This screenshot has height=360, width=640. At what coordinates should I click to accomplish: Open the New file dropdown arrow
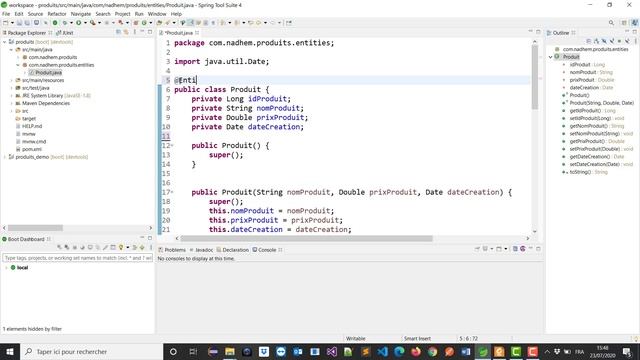click(x=12, y=23)
